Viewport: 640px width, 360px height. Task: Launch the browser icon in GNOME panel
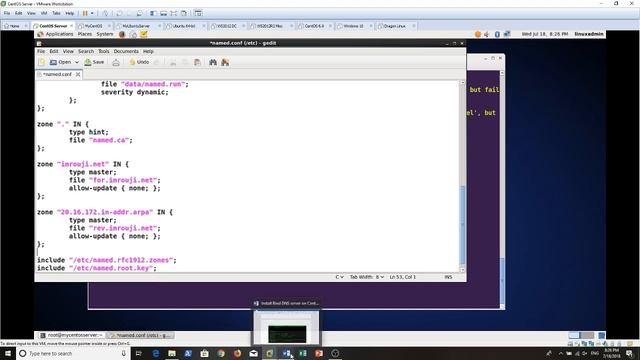[122, 34]
